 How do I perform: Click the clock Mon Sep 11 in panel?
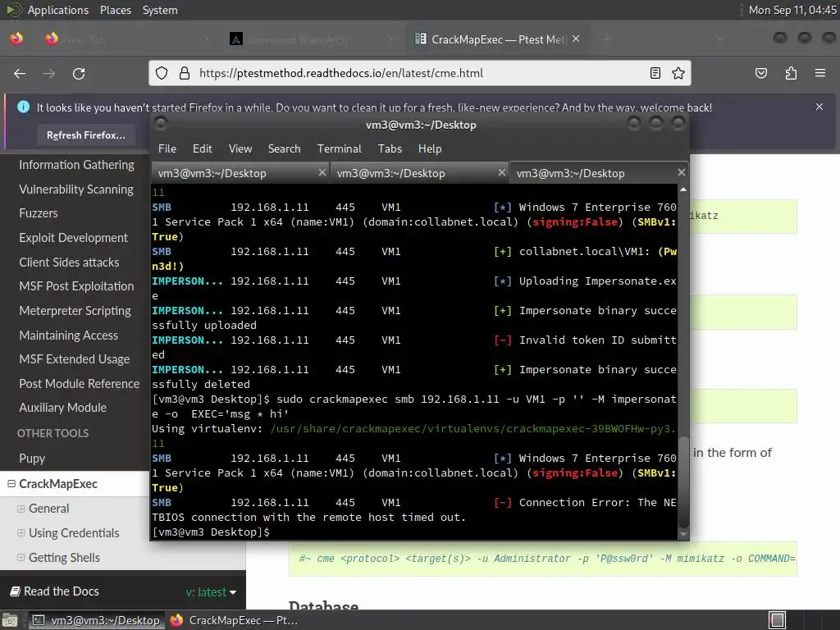pyautogui.click(x=792, y=10)
